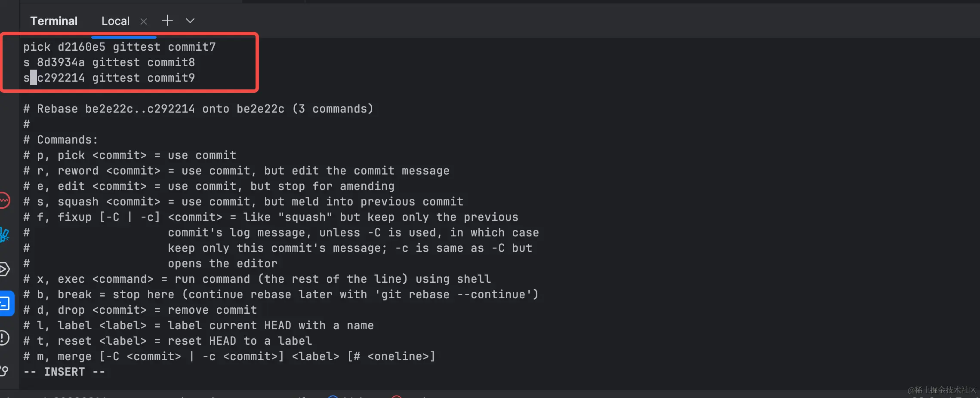This screenshot has width=980, height=398.
Task: Click the red wave circle sidebar icon
Action: coord(4,200)
